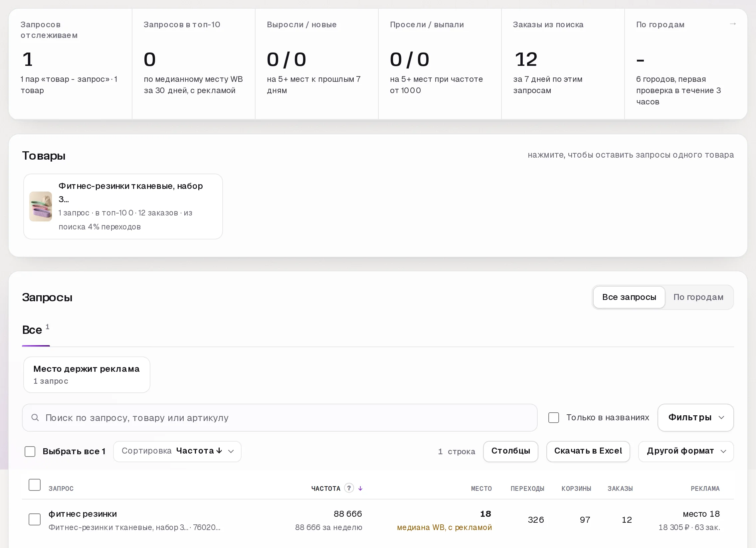The width and height of the screenshot is (756, 548).
Task: Sort by the Место column header
Action: click(x=481, y=489)
